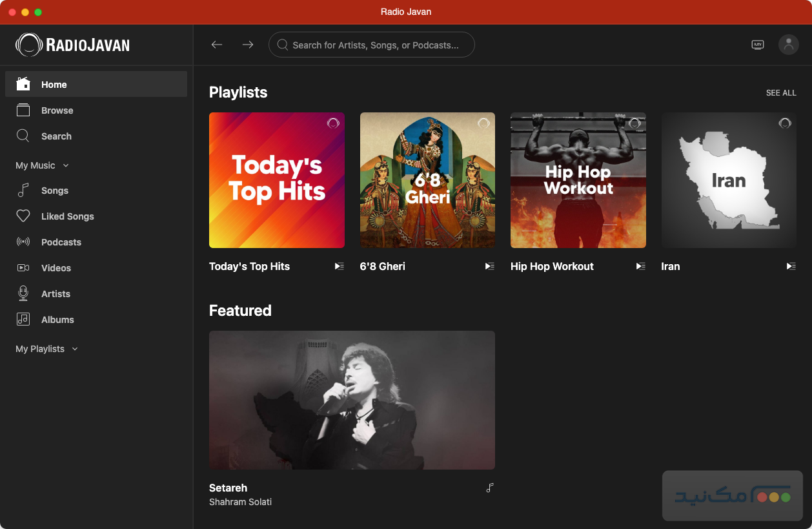The image size is (812, 529).
Task: Click playlist icon next to Today's Top Hits
Action: [340, 266]
